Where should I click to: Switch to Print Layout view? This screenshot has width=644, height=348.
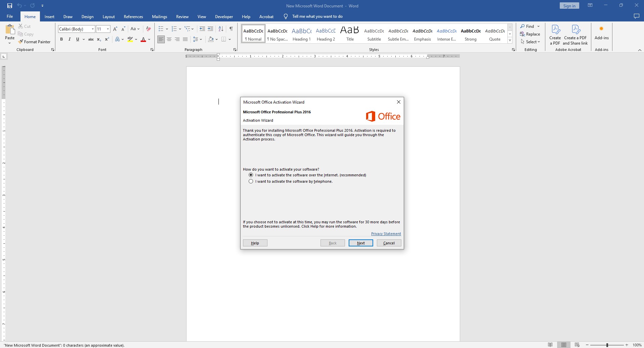563,345
